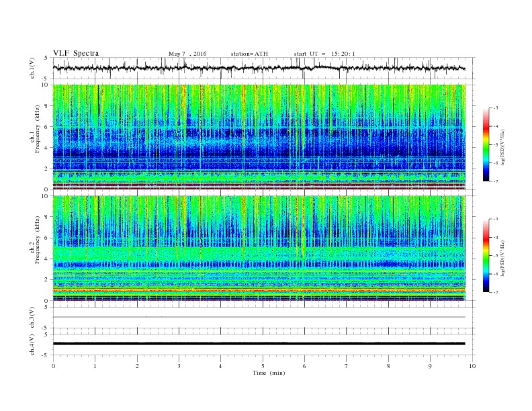Click the ch.1 color scale 'log(PSD)(V²/Hz)' label
532x411 pixels.
(503, 146)
